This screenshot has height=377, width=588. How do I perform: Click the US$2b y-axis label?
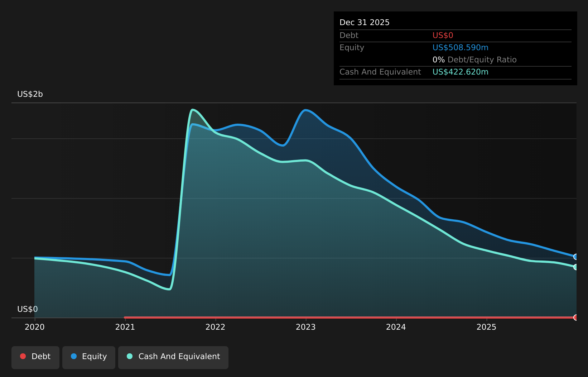pos(30,94)
